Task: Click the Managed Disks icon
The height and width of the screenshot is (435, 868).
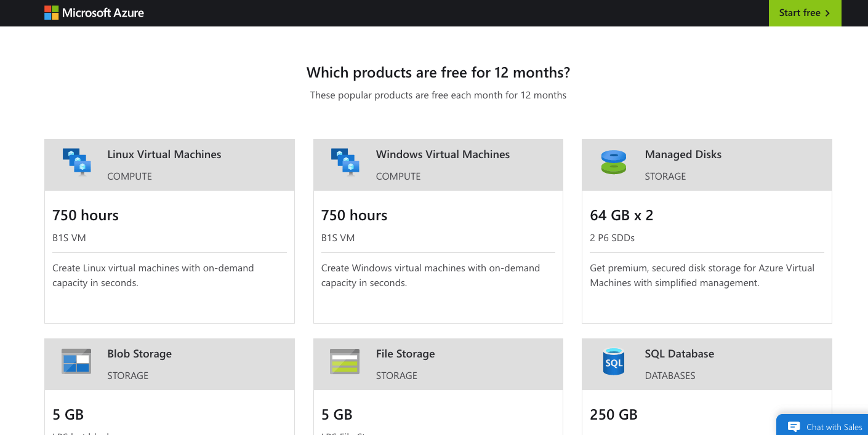Action: (x=613, y=162)
